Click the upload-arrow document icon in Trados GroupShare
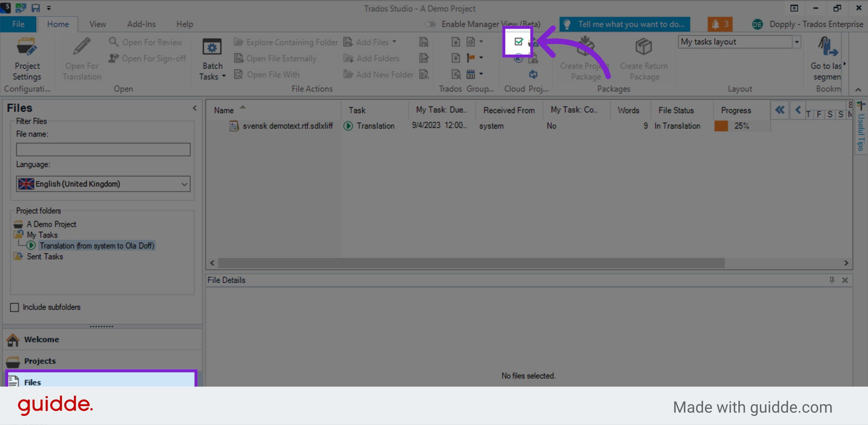868x425 pixels. coord(456,42)
